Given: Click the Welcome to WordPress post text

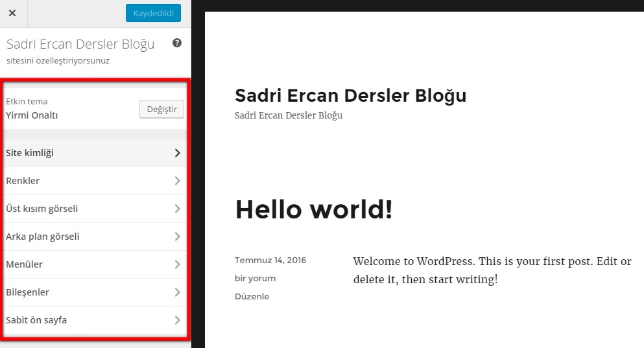Looking at the screenshot, I should click(x=492, y=270).
